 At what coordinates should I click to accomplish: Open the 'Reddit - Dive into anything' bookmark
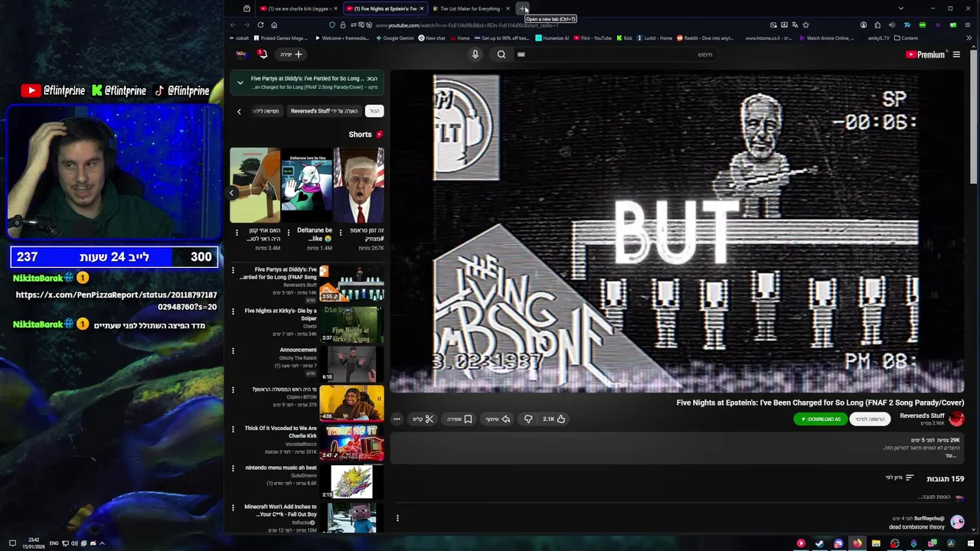click(705, 37)
